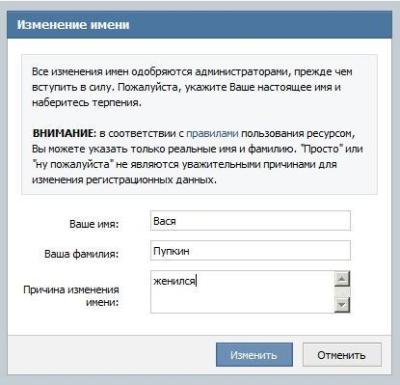Click the Ваше имя: label

(x=94, y=224)
